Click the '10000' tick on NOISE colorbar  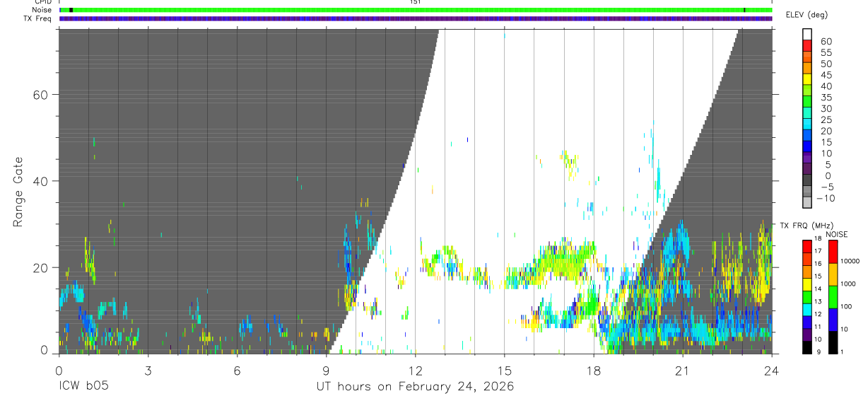point(850,261)
